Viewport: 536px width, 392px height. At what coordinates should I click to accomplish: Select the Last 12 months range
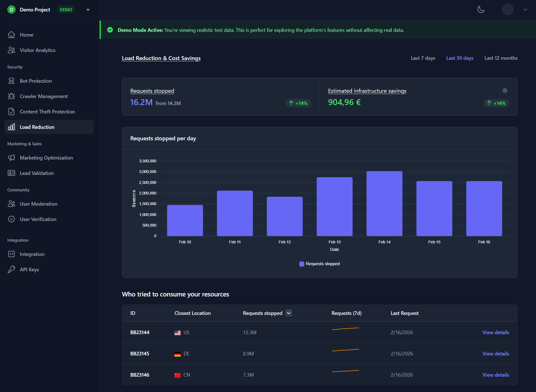pos(501,58)
